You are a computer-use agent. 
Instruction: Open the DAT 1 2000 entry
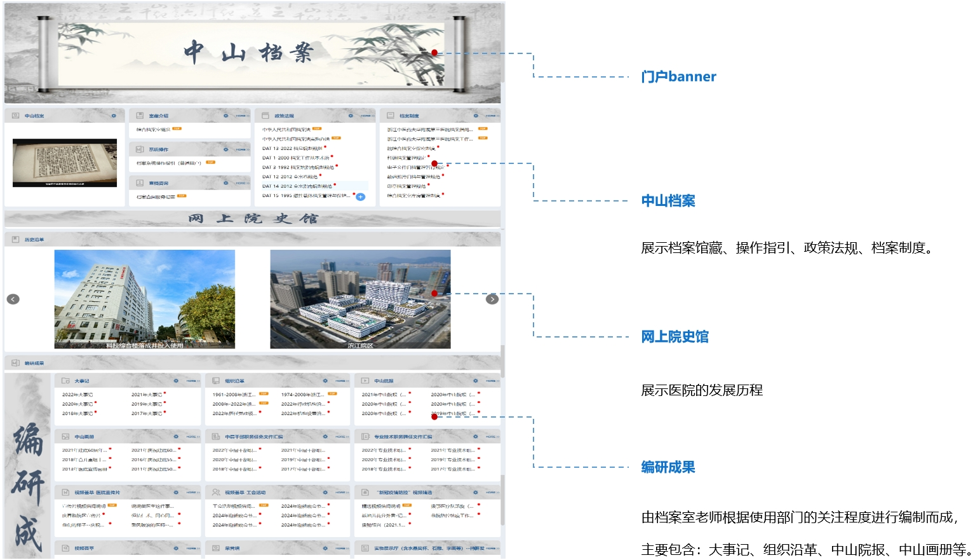point(296,158)
